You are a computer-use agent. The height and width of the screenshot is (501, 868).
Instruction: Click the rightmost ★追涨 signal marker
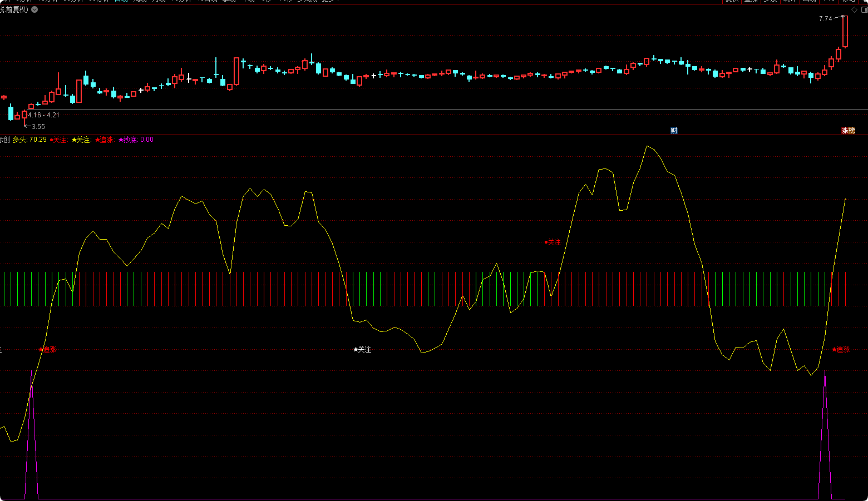841,349
